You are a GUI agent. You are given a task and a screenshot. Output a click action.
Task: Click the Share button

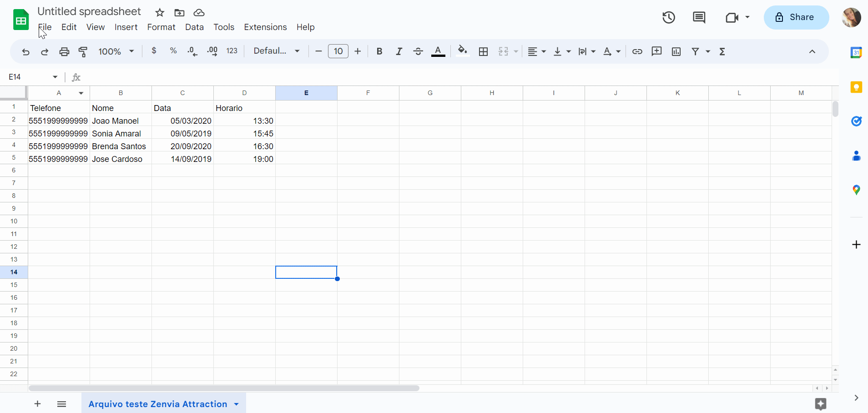tap(797, 17)
